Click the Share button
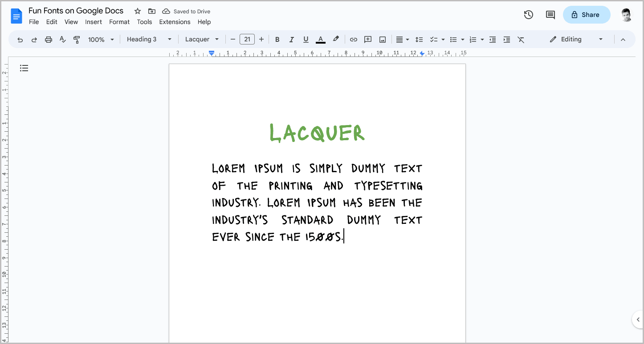Screen dimensions: 644x344 (587, 15)
